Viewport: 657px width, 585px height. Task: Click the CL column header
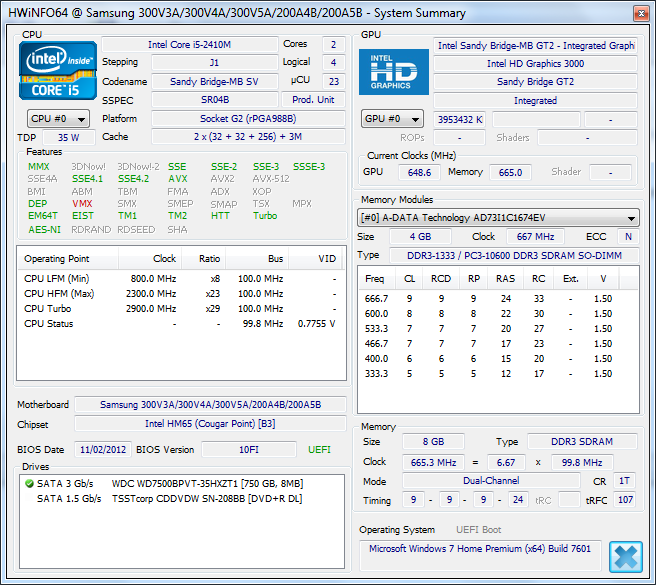409,279
